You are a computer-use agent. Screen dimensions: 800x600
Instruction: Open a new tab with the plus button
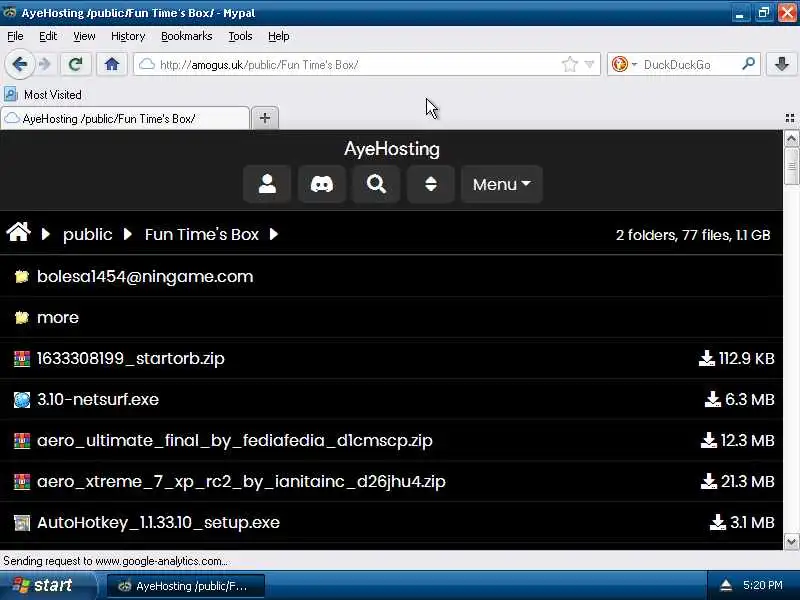point(265,118)
